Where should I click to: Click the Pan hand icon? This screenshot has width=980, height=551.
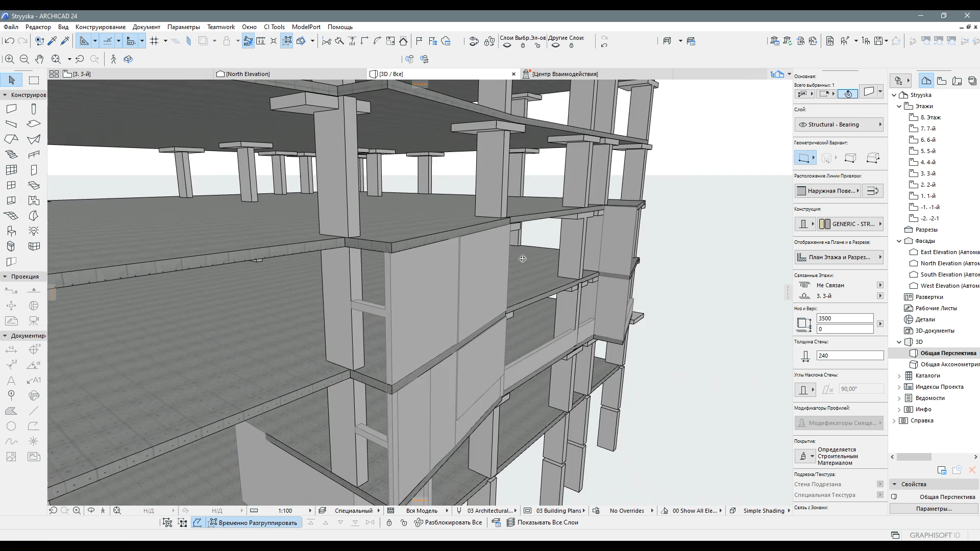coord(39,59)
